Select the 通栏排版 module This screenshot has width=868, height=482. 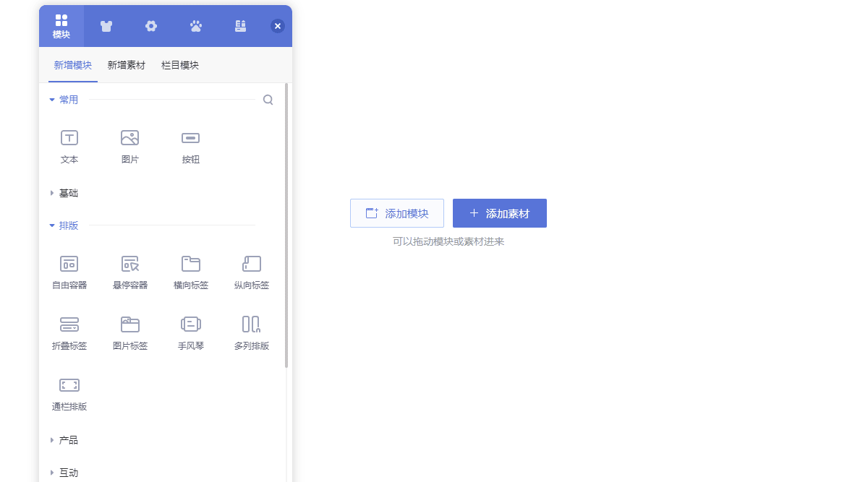69,394
